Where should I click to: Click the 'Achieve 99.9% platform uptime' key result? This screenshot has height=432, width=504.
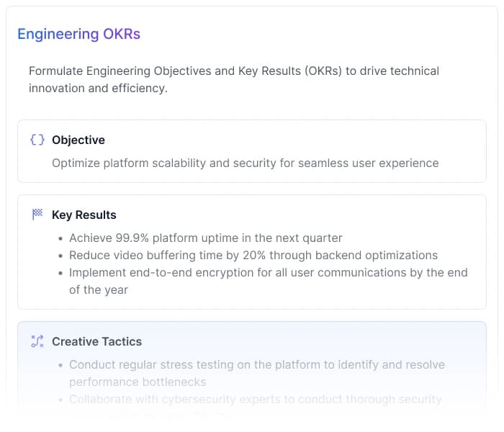point(205,238)
